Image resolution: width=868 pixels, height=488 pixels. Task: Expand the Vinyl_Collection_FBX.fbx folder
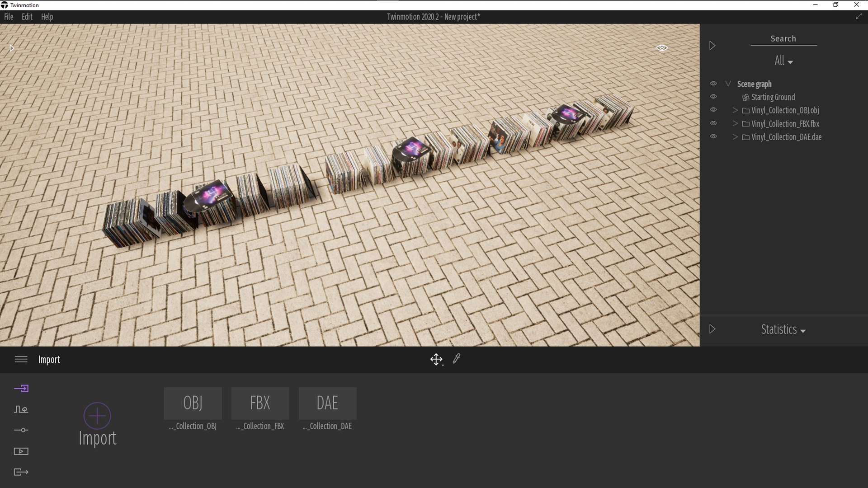click(735, 123)
